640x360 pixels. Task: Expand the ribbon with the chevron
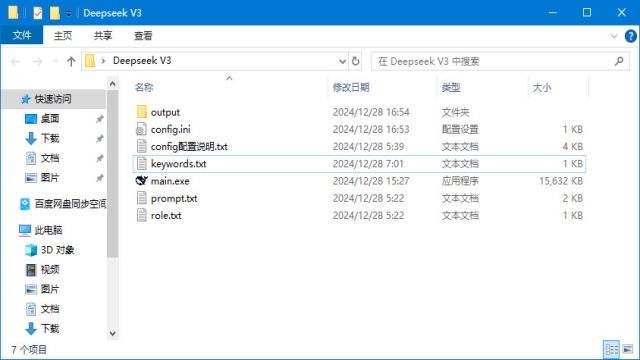(614, 36)
